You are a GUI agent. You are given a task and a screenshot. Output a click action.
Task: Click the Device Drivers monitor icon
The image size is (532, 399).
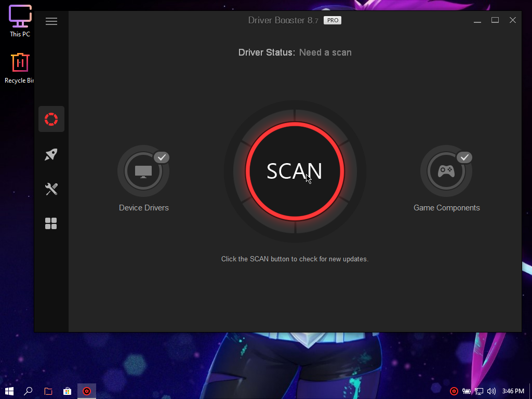coord(143,171)
